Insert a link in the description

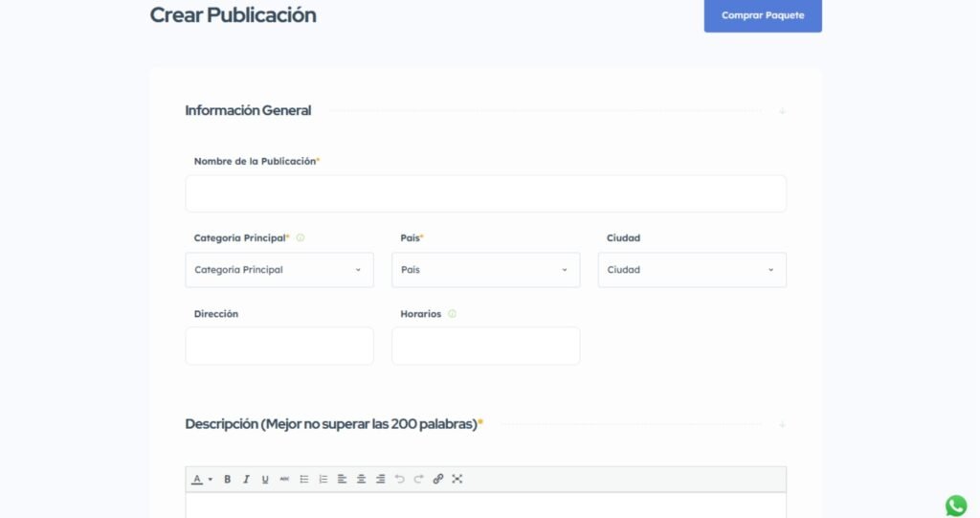click(438, 479)
